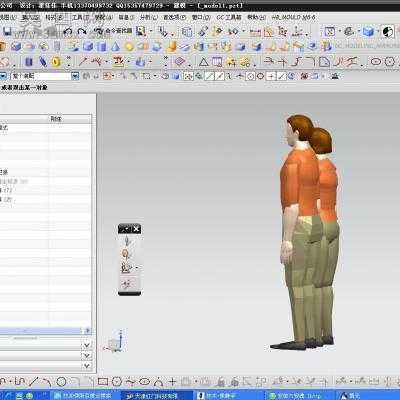Select the Line sketch tool in bottom toolbar
The image size is (400, 400).
click(34, 382)
